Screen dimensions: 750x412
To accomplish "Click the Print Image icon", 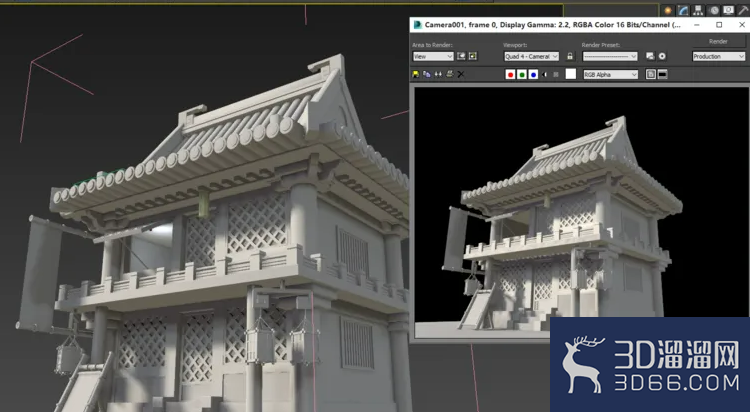I will 450,74.
